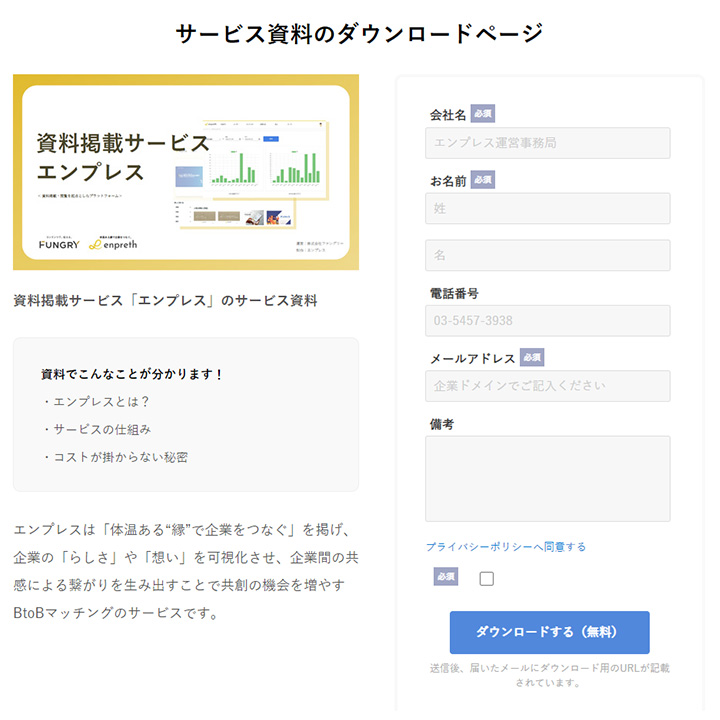The height and width of the screenshot is (720, 720).
Task: Click the paragraph starting エンプレスは「体温ある
Action: [x=186, y=571]
